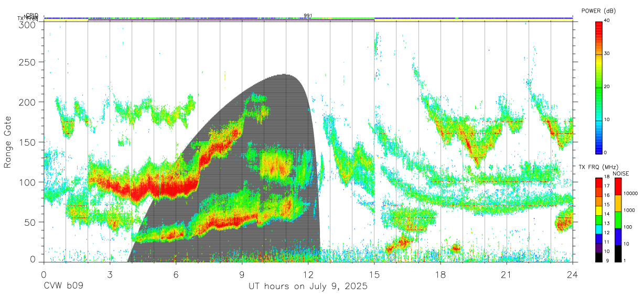Click the 30 label on the POWER scale

point(608,53)
